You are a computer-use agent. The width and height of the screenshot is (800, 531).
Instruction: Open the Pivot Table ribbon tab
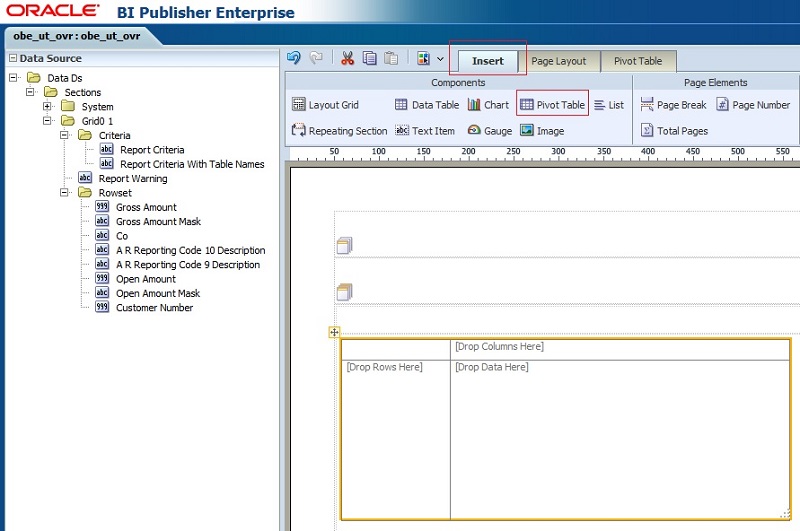click(x=638, y=61)
